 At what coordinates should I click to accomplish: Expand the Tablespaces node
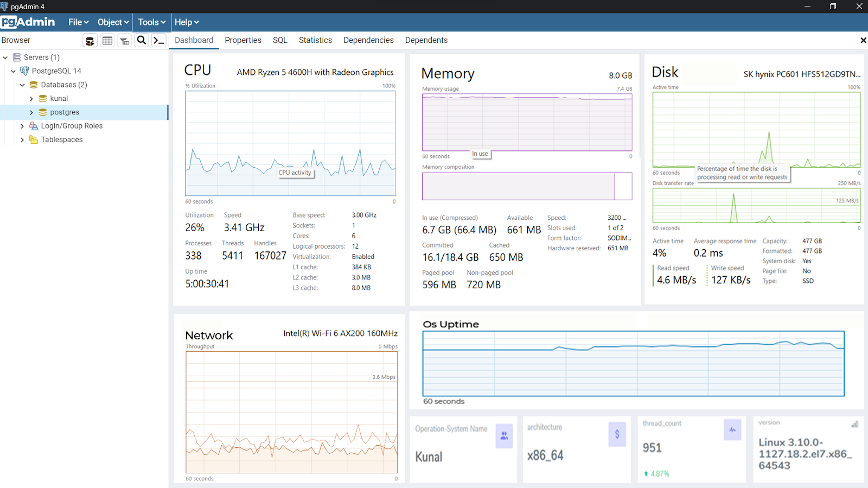(x=22, y=140)
